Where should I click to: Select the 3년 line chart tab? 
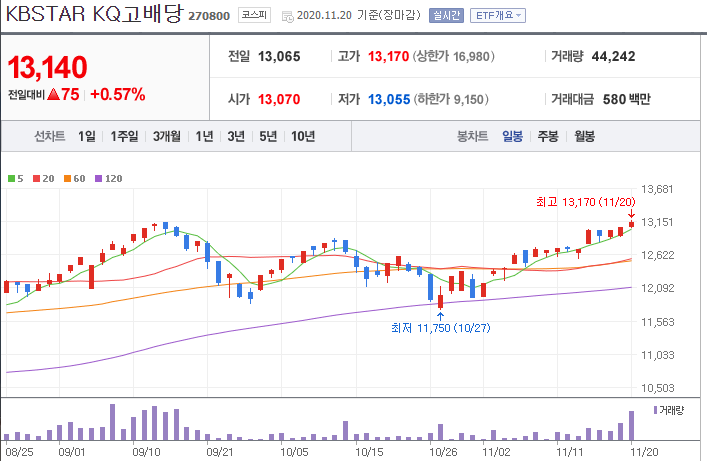(x=236, y=136)
